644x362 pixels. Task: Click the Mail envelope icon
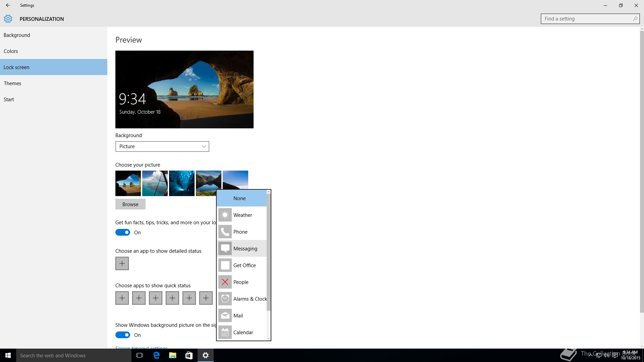tap(225, 315)
